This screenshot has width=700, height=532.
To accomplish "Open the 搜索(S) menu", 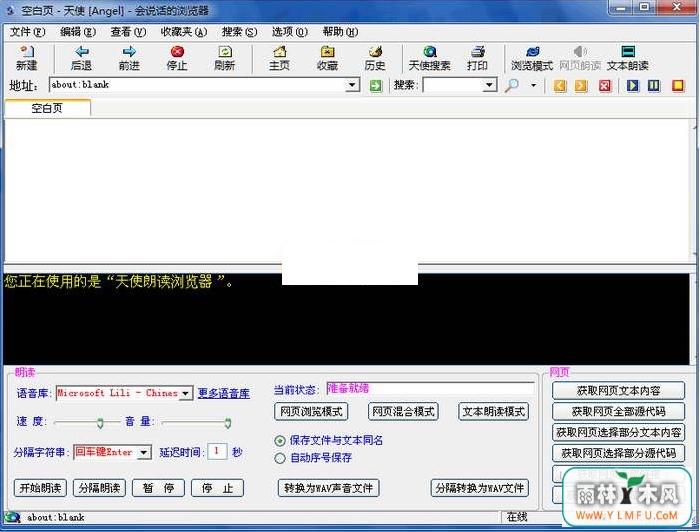I will click(x=240, y=32).
